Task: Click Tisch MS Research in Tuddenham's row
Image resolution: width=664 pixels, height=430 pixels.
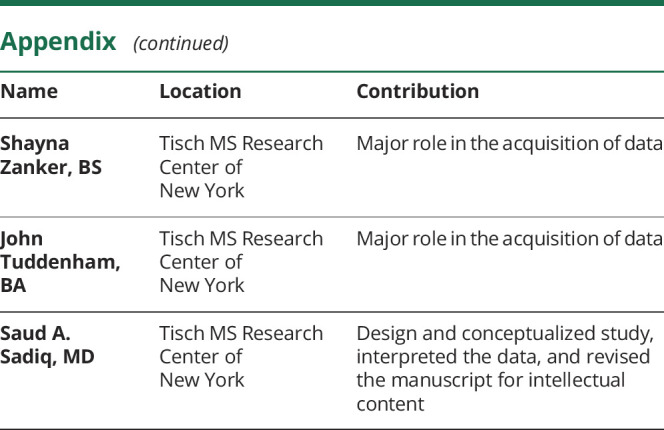Action: 241,239
